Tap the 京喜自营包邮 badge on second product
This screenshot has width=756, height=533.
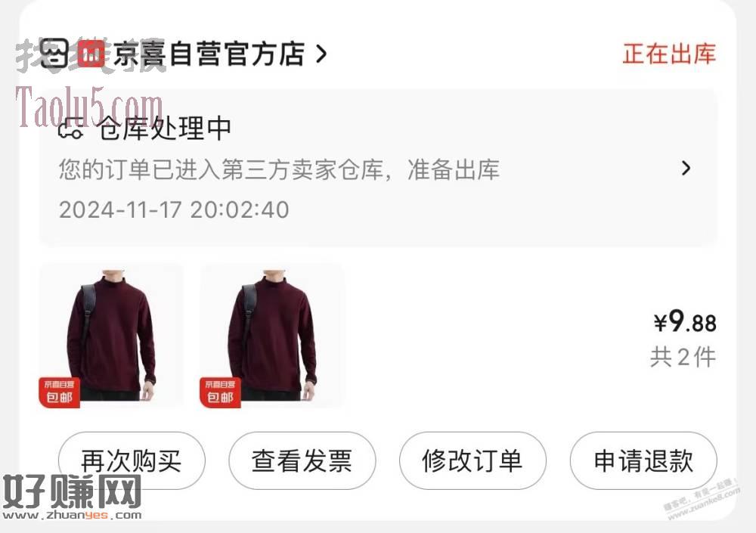220,392
